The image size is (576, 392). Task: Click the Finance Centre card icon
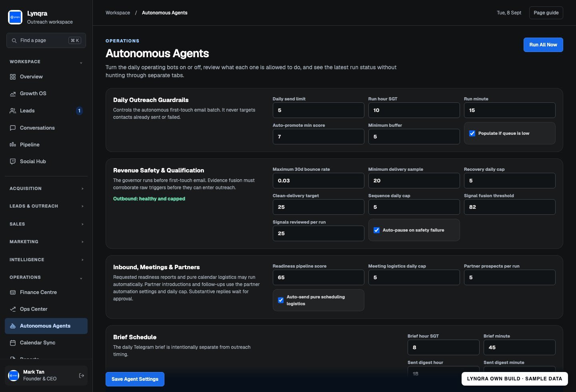[x=13, y=292]
